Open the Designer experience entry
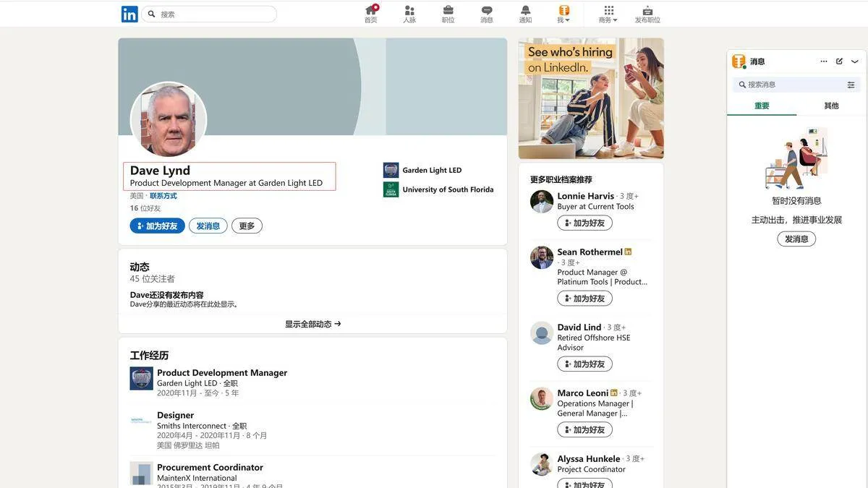The image size is (868, 488). [x=175, y=415]
